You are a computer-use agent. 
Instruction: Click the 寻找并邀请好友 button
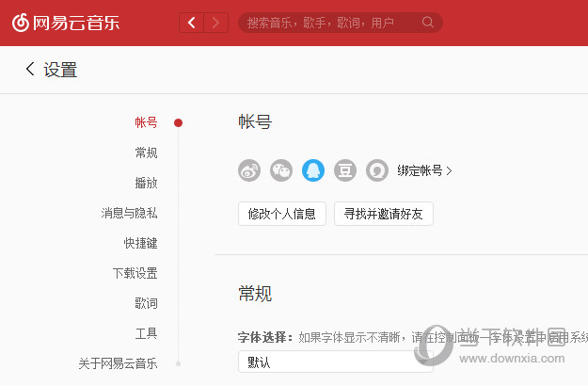pos(384,214)
